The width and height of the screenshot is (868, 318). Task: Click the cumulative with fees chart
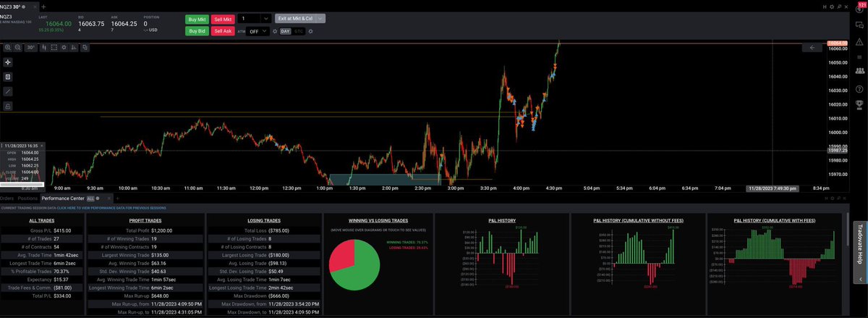tap(776, 259)
